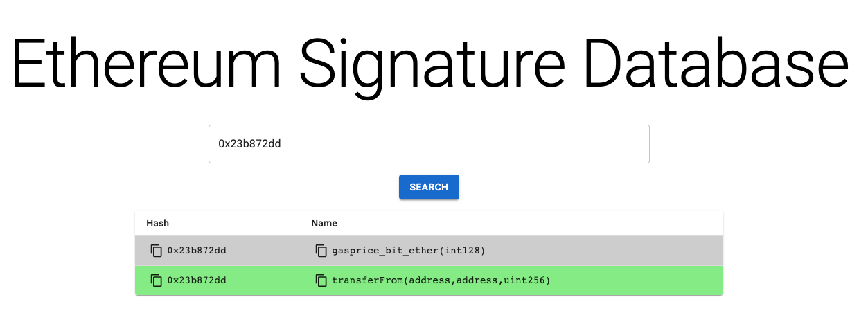
Task: Click the int128 parameter in gray row
Action: click(x=465, y=250)
